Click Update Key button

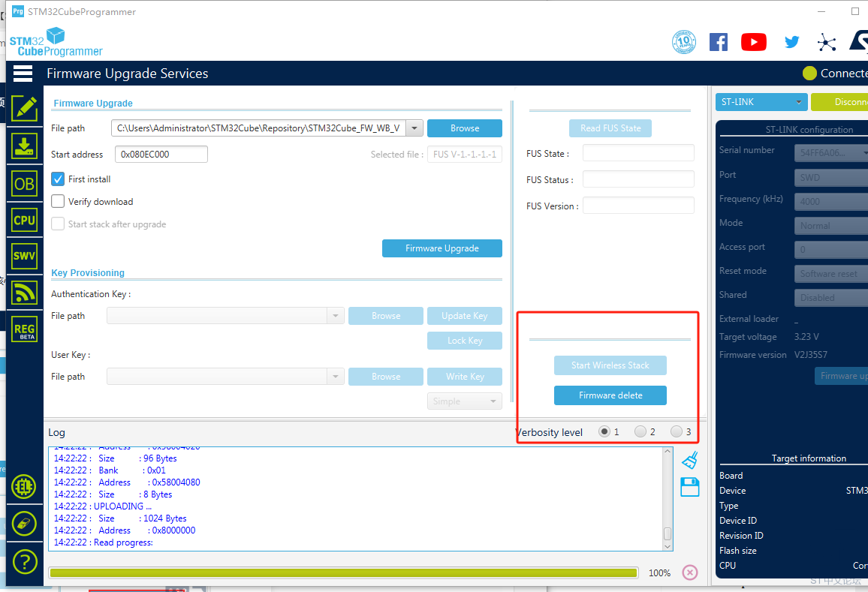[465, 316]
